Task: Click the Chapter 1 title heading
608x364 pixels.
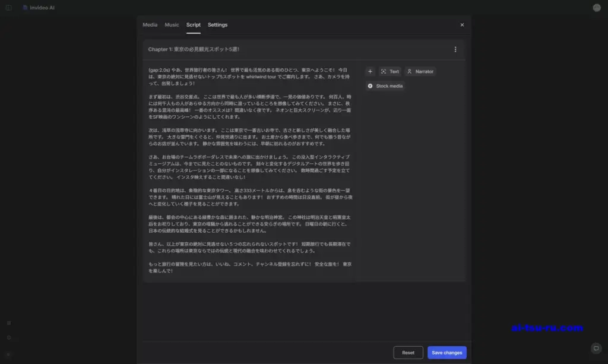Action: tap(194, 49)
